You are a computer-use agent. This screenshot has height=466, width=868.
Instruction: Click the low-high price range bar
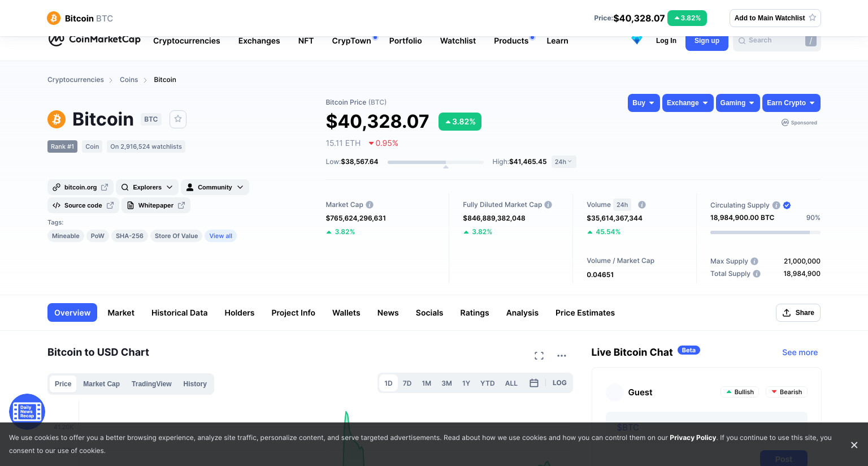click(436, 162)
